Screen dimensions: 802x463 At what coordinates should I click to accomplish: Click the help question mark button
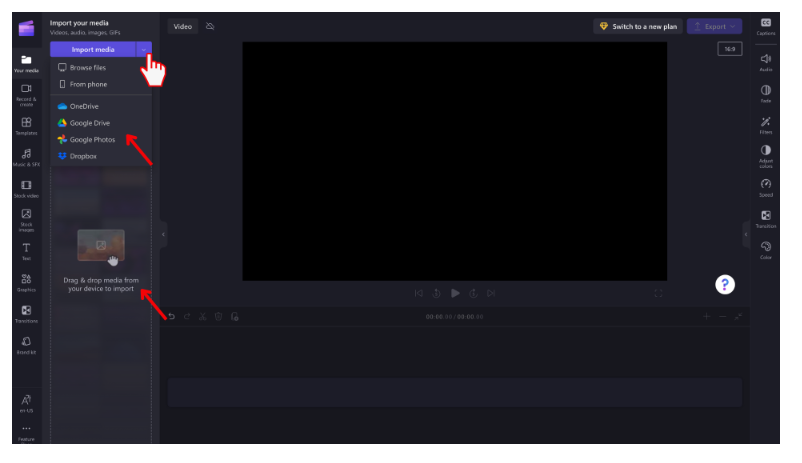coord(725,284)
